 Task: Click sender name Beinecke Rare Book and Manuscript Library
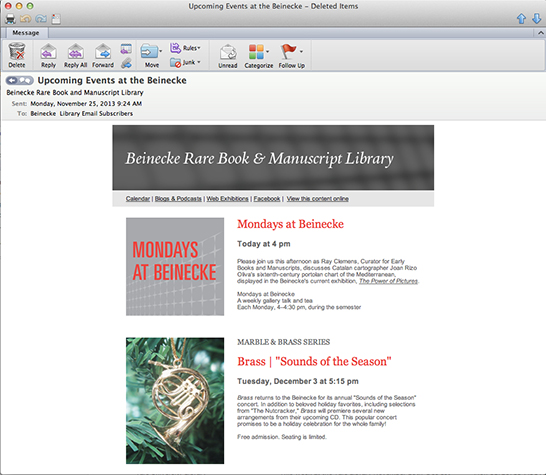75,93
